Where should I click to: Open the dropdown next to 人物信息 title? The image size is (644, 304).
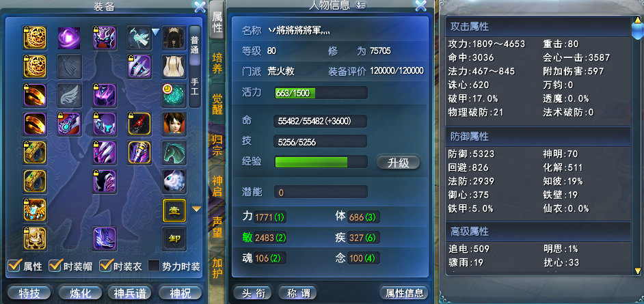[x=360, y=5]
